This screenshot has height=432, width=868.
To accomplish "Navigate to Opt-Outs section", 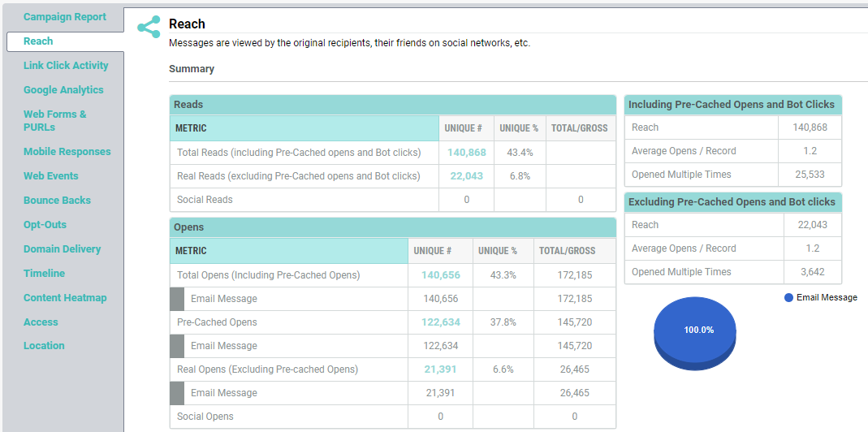I will pyautogui.click(x=45, y=225).
